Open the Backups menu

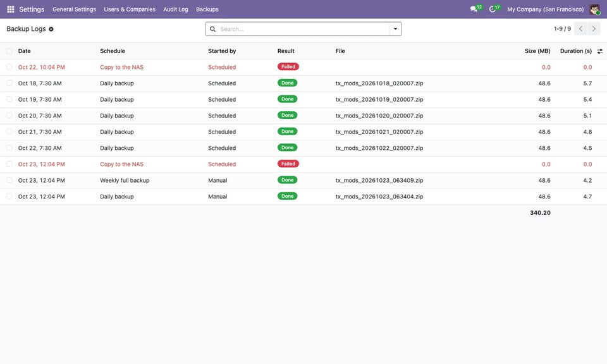click(x=207, y=9)
